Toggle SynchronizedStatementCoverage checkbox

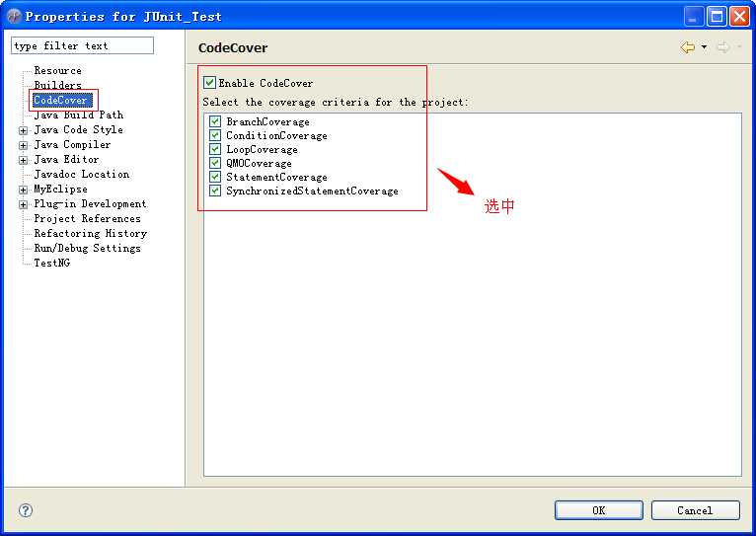tap(215, 191)
